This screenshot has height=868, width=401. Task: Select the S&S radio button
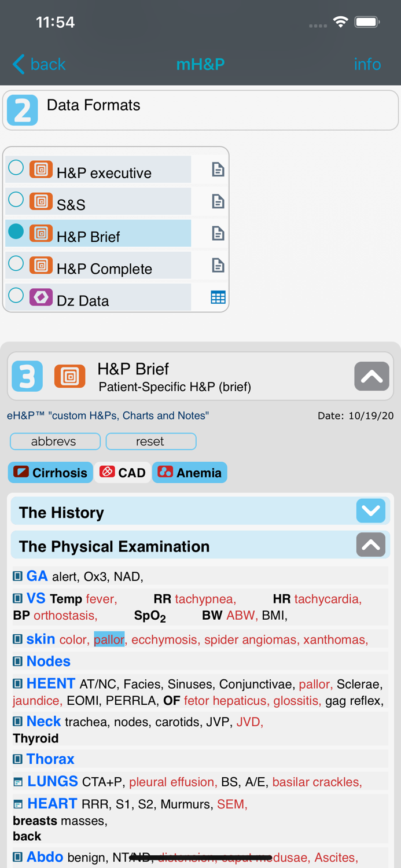16,199
